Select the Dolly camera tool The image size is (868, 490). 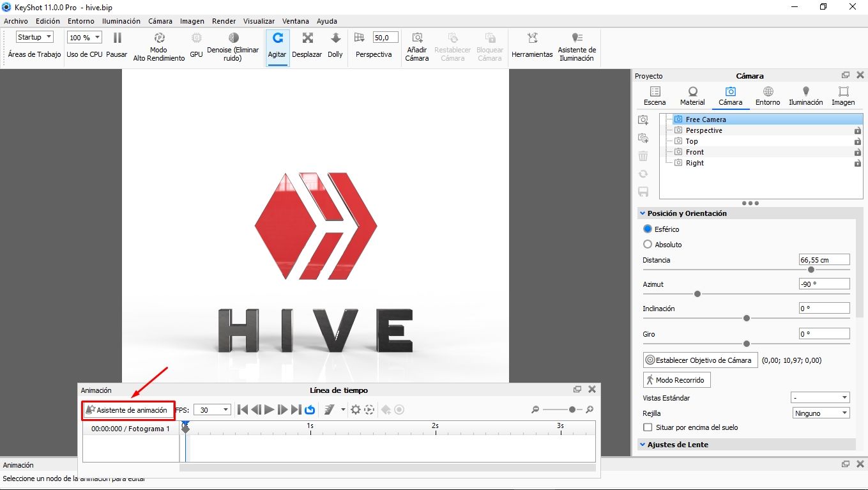[335, 45]
